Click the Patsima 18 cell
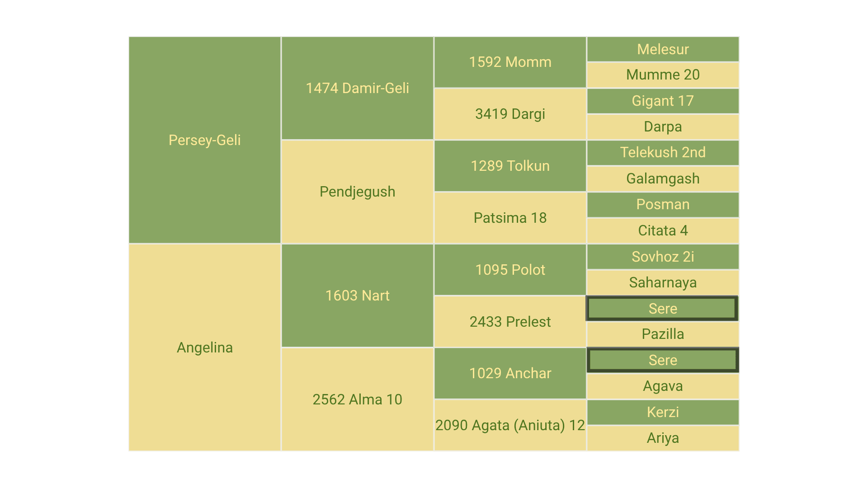The height and width of the screenshot is (488, 868). (510, 218)
